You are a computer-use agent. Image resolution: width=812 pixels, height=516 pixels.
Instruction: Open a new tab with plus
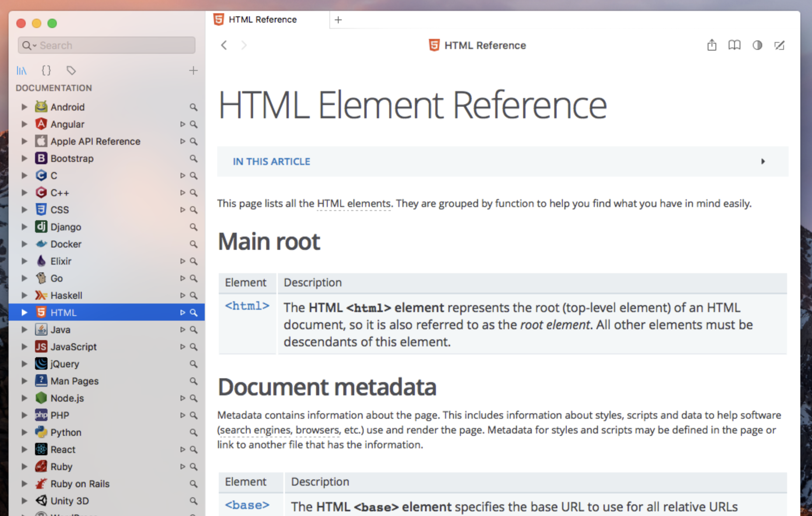click(x=338, y=20)
